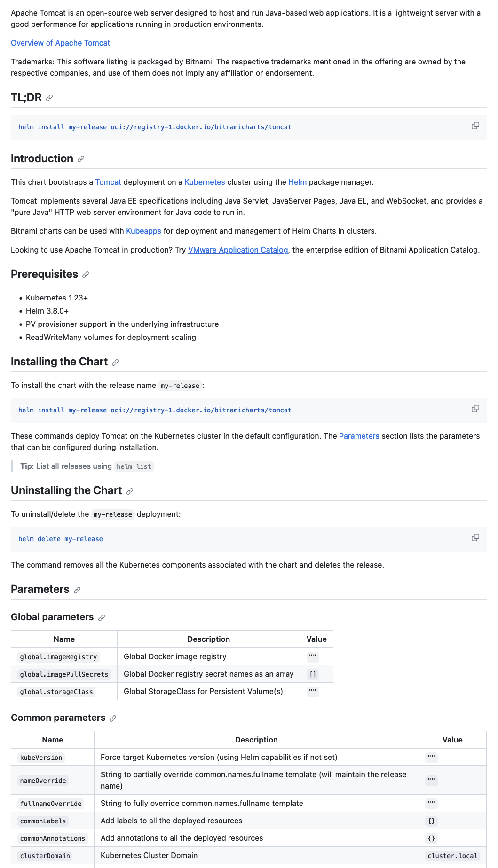Viewport: 498px width, 868px height.
Task: Copy the helm install command in Installing the Chart
Action: pyautogui.click(x=475, y=409)
